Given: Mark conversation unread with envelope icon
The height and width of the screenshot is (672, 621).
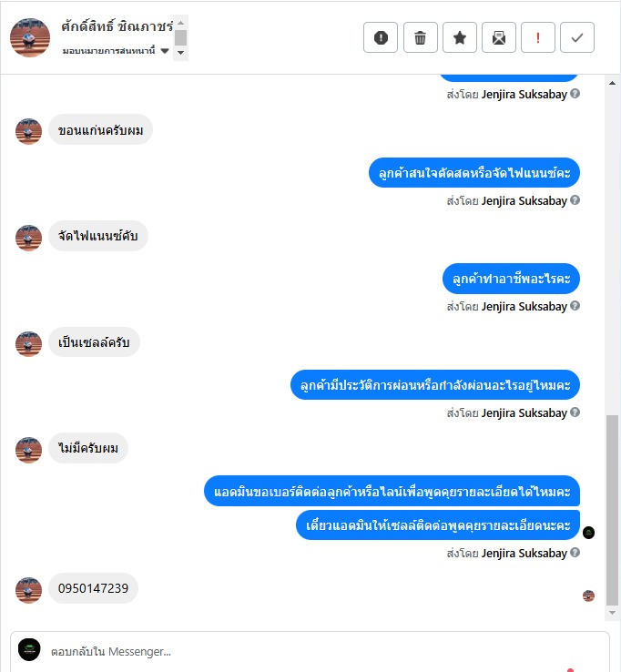Looking at the screenshot, I should click(499, 37).
